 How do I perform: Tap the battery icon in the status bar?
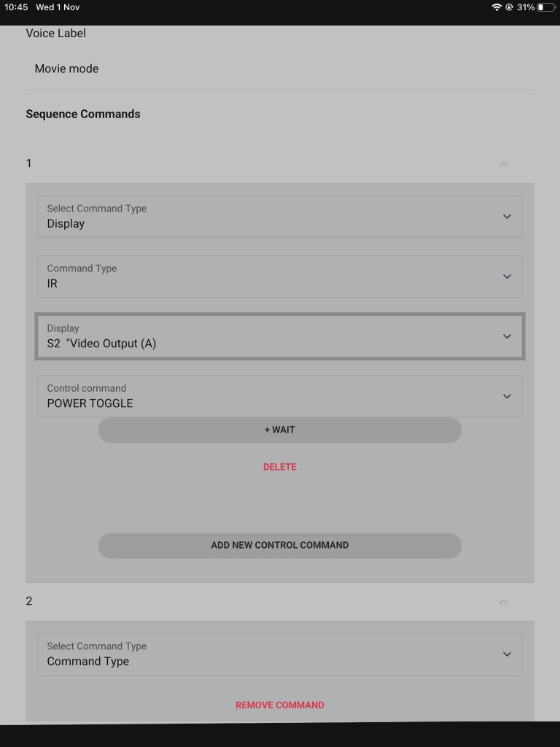click(x=545, y=7)
